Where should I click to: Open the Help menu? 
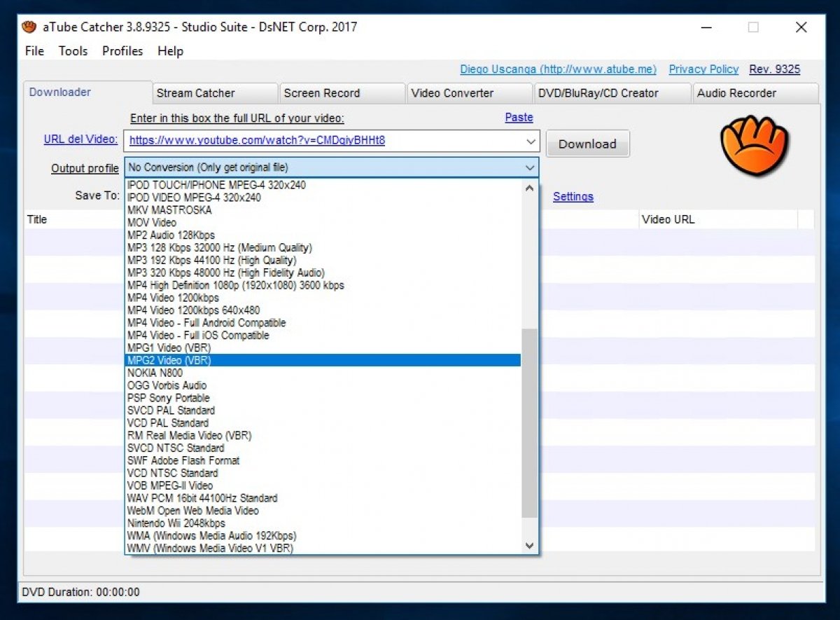(x=170, y=51)
